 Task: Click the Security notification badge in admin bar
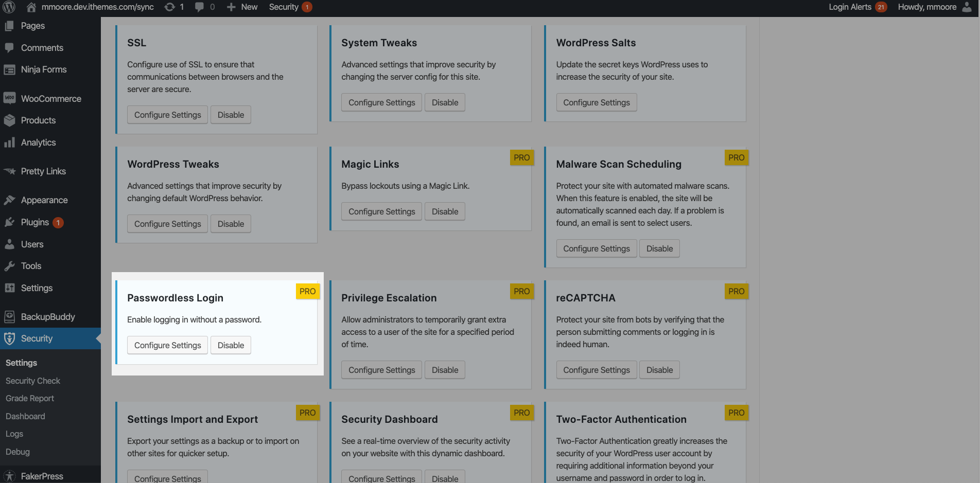[x=307, y=7]
